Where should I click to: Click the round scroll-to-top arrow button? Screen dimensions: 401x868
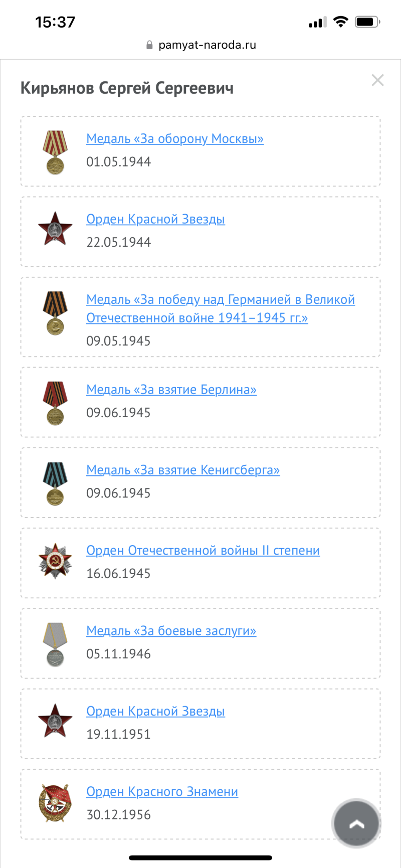pos(356,823)
